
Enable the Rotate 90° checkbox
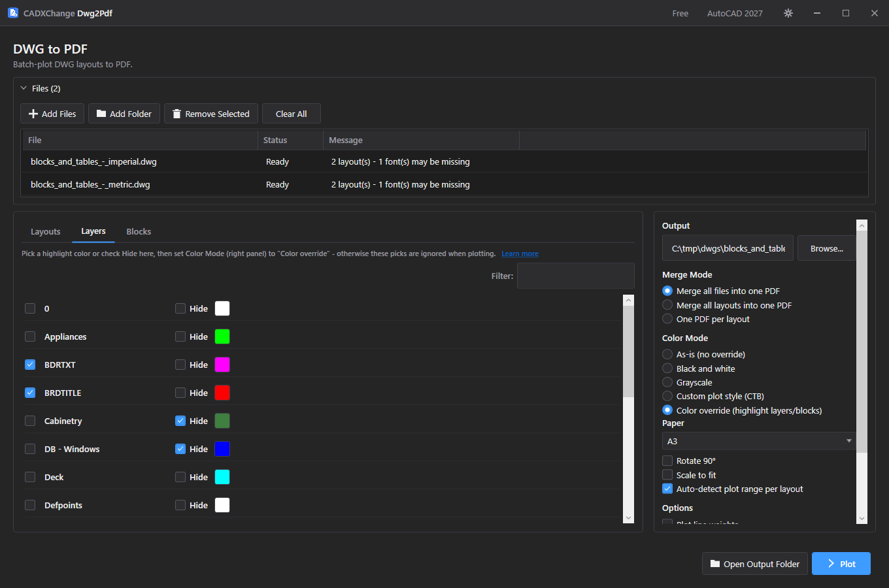[x=667, y=461]
